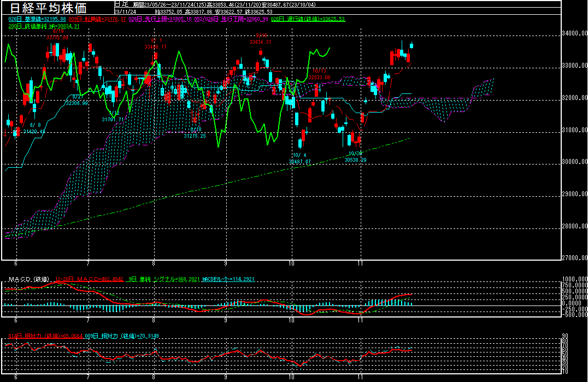Screen dimensions: 588x382
Task: Select the 200日 終値単純 MA=30834.31 legend label
Action: 44,26
